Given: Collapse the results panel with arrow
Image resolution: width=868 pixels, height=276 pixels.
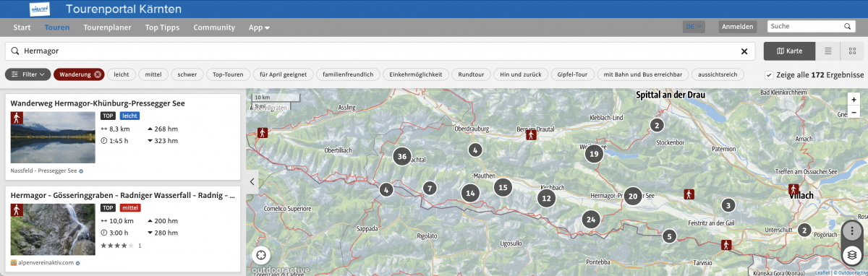Looking at the screenshot, I should [x=252, y=181].
